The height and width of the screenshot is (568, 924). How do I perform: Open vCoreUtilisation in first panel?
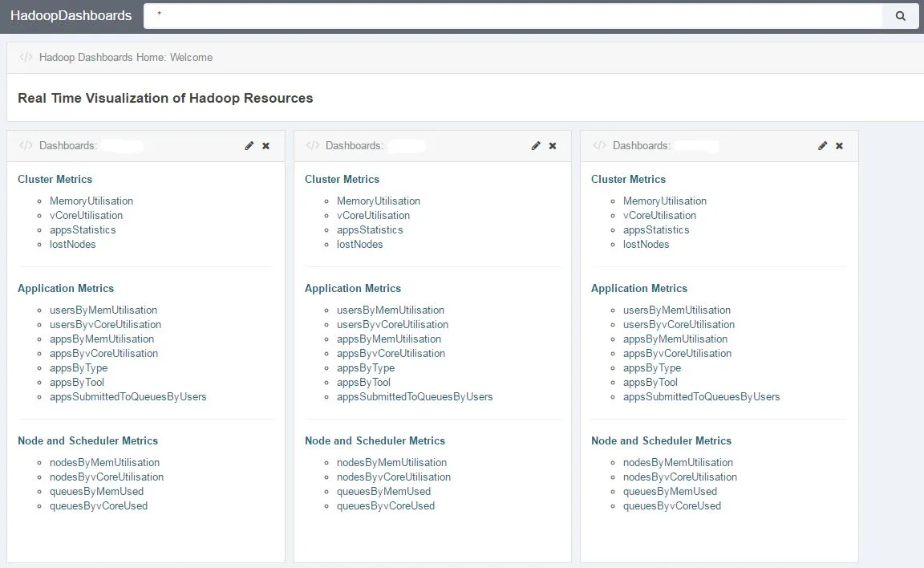pyautogui.click(x=86, y=216)
